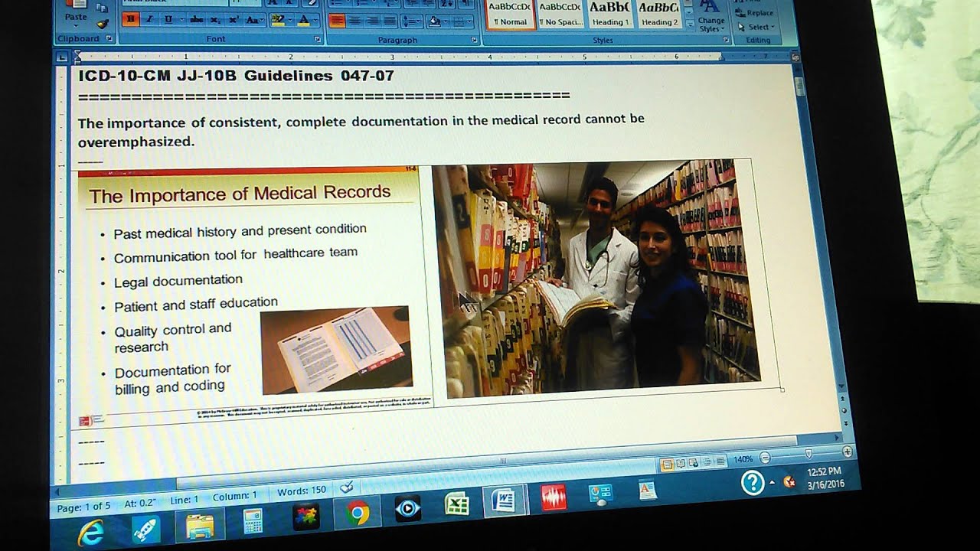
Task: Click the Paste clipboard icon
Action: pyautogui.click(x=76, y=5)
